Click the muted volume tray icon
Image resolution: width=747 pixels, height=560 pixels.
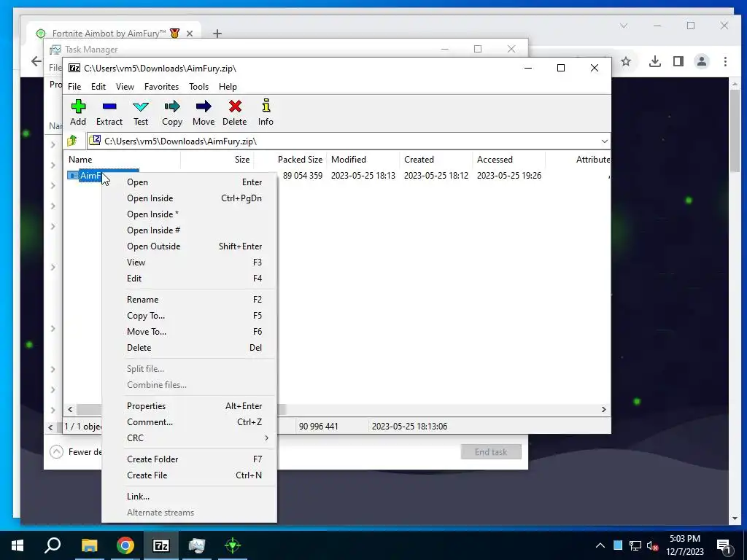[x=652, y=545]
